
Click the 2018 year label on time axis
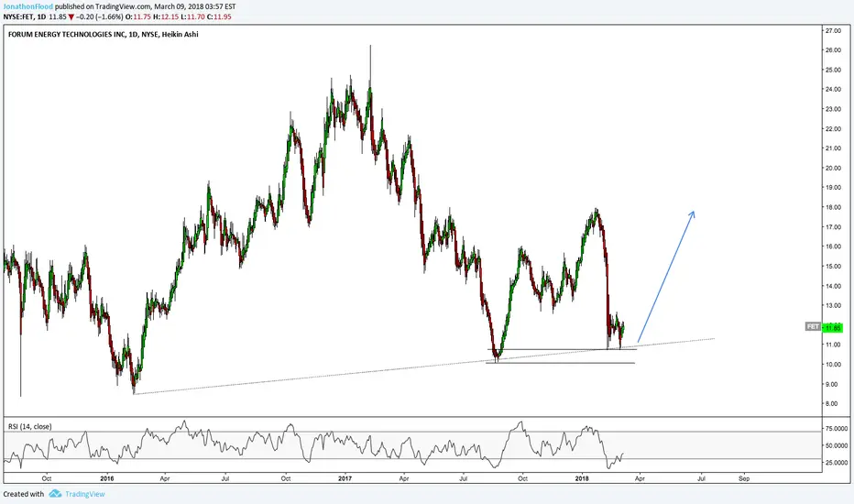(582, 479)
